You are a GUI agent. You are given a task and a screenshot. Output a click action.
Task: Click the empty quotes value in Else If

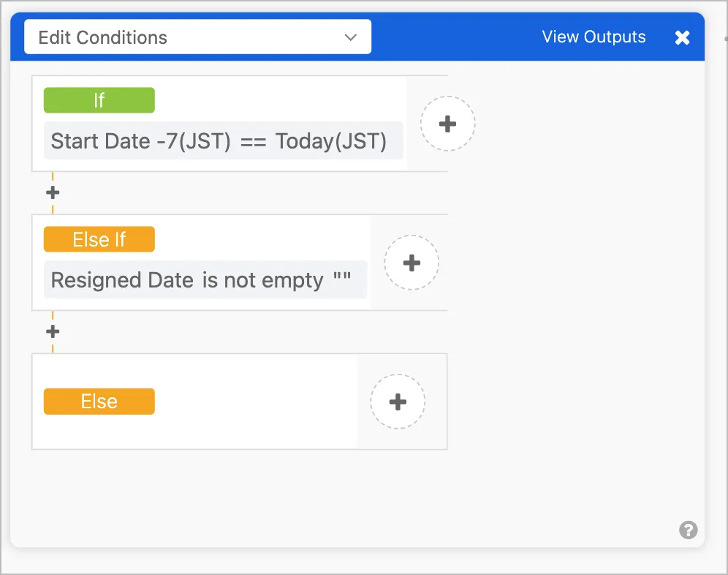[x=342, y=280]
